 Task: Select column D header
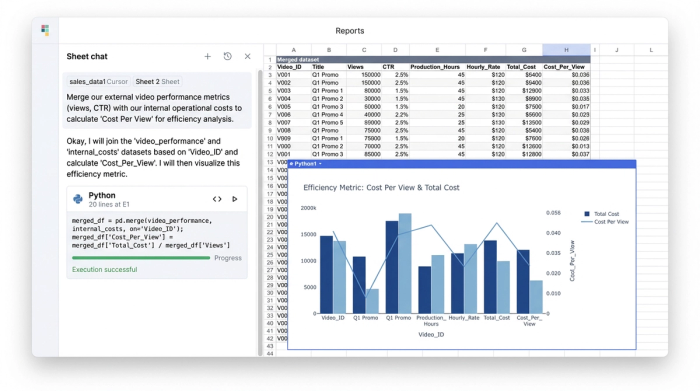[x=395, y=50]
